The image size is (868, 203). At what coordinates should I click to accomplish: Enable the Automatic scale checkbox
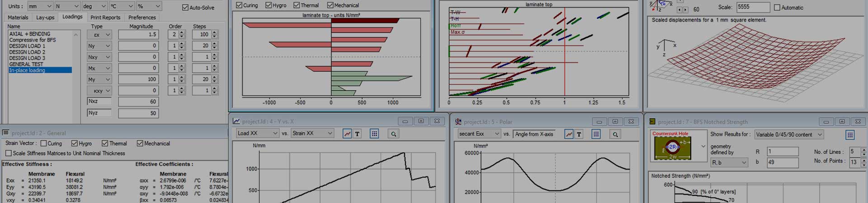tap(777, 8)
